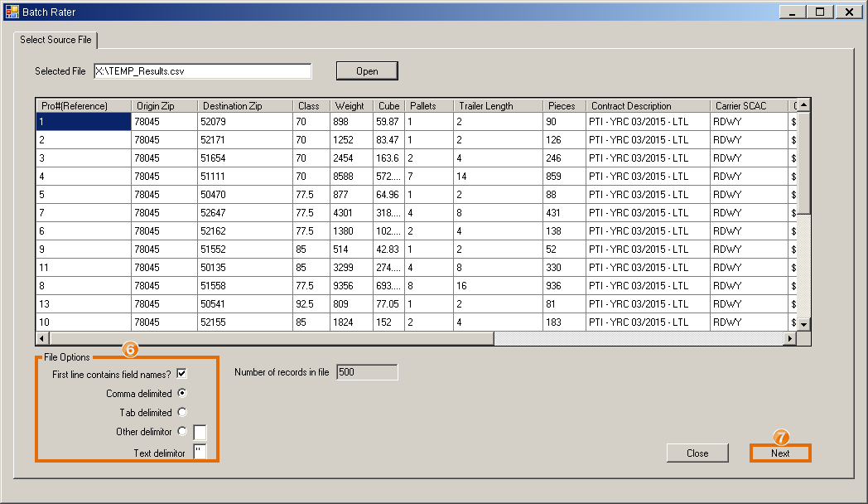Click weight cell 1824

(x=351, y=322)
